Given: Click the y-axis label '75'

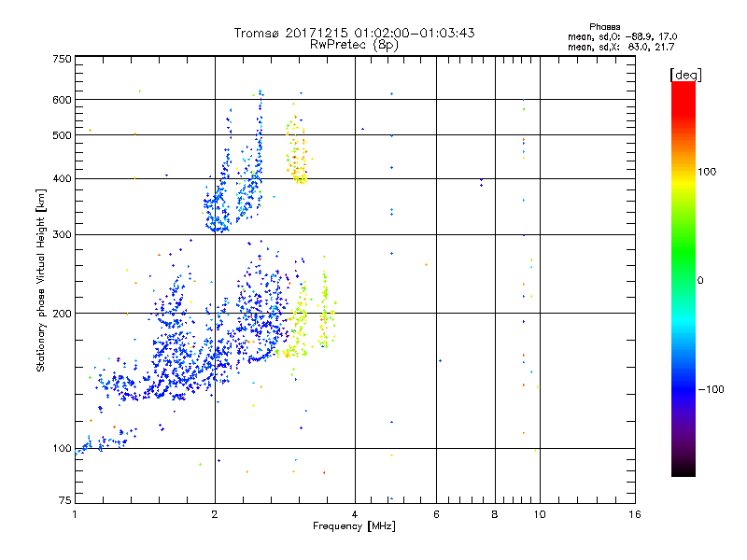Looking at the screenshot, I should (x=65, y=500).
